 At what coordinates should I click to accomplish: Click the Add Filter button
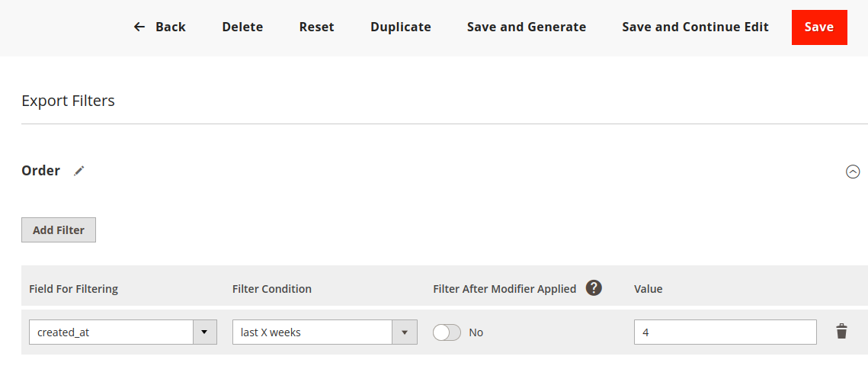[x=59, y=230]
